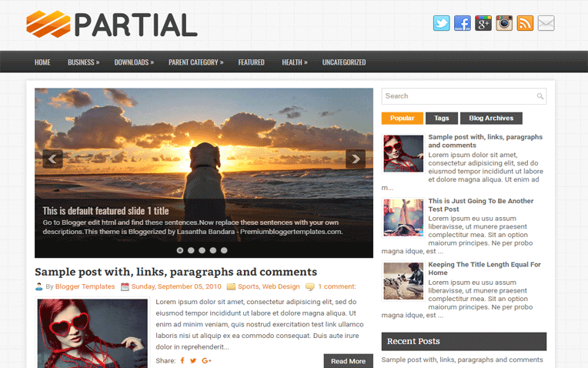Open Uncategorized in navigation bar
The height and width of the screenshot is (368, 588).
(x=344, y=62)
